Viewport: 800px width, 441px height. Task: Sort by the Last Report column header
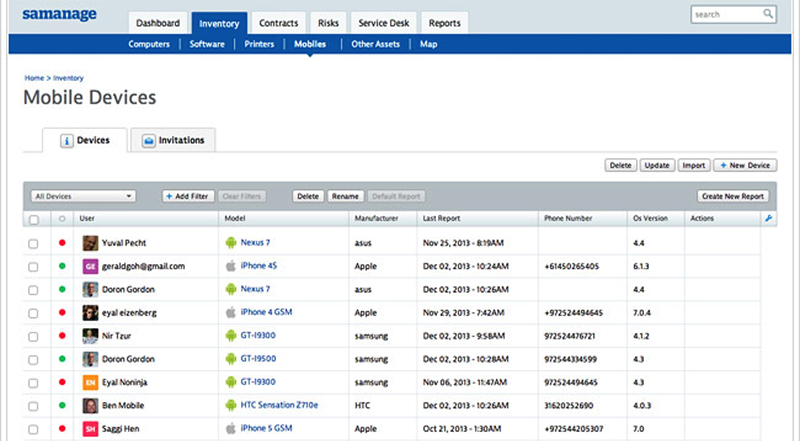(x=441, y=218)
